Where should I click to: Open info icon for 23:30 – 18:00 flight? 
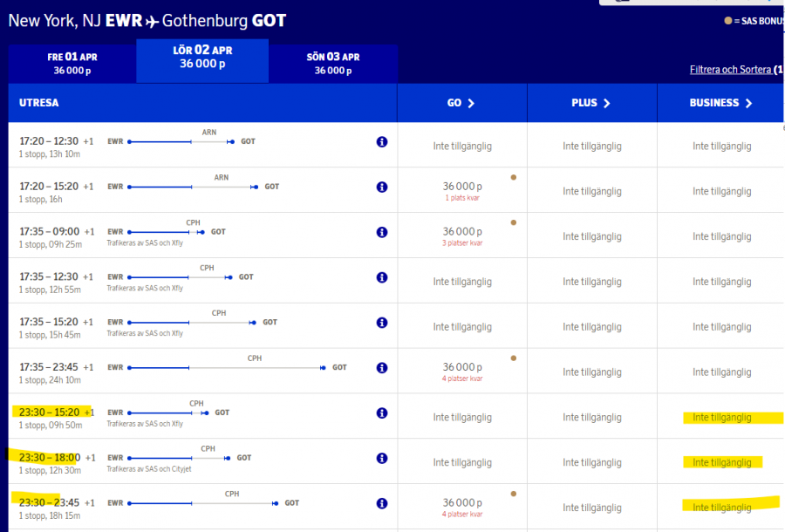tap(382, 459)
